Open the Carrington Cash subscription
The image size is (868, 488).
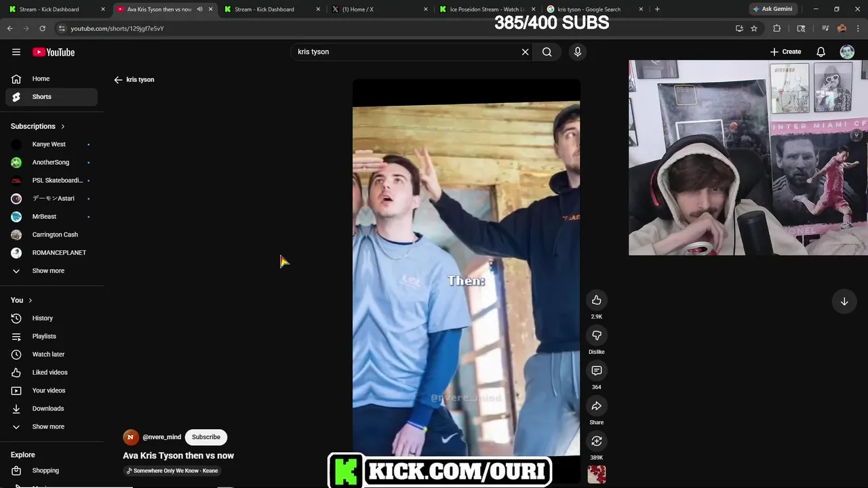(52, 235)
